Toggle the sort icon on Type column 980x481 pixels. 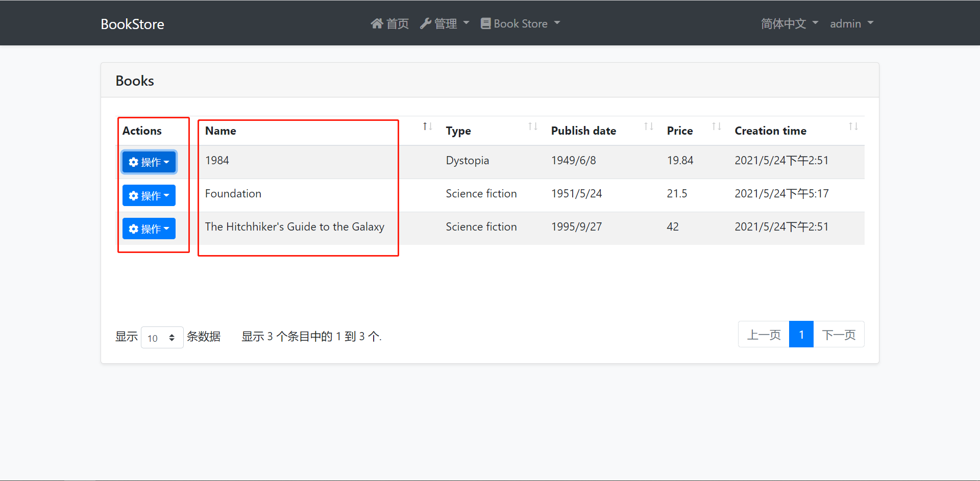pyautogui.click(x=533, y=126)
